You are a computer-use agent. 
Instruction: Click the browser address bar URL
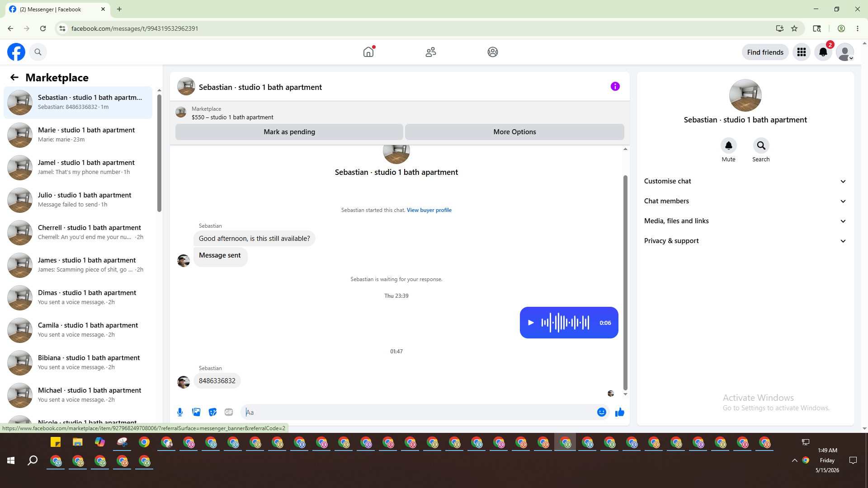pyautogui.click(x=135, y=28)
